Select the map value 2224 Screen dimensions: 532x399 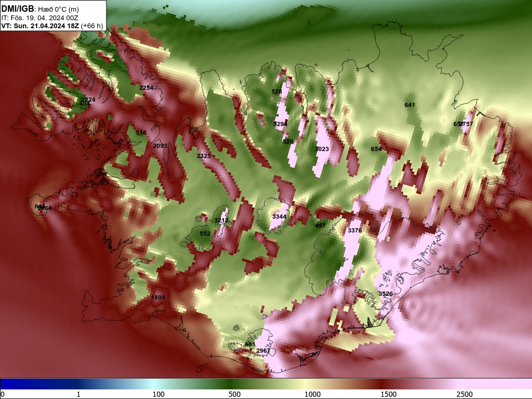tap(88, 99)
